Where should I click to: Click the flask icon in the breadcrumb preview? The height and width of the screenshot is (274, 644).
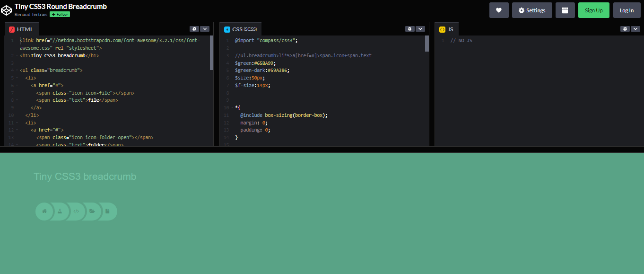[x=60, y=212]
